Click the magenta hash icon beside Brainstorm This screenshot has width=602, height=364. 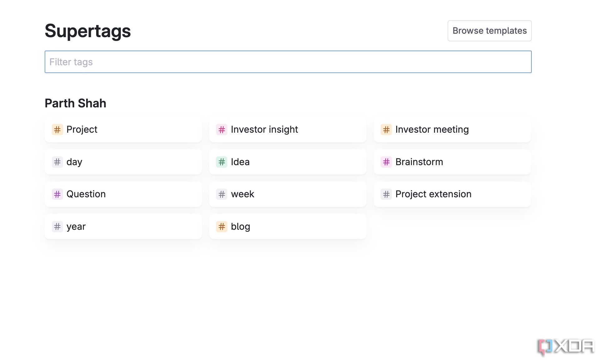[x=386, y=162]
